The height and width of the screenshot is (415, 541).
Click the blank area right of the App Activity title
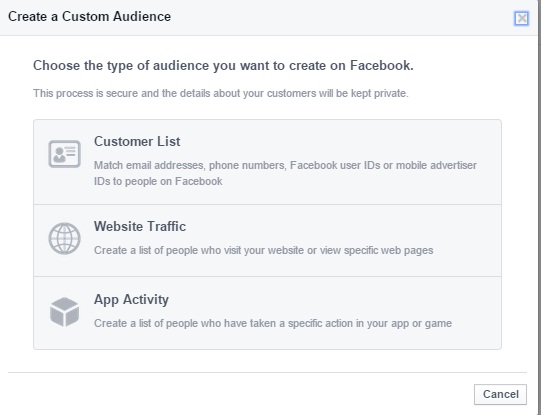point(335,300)
